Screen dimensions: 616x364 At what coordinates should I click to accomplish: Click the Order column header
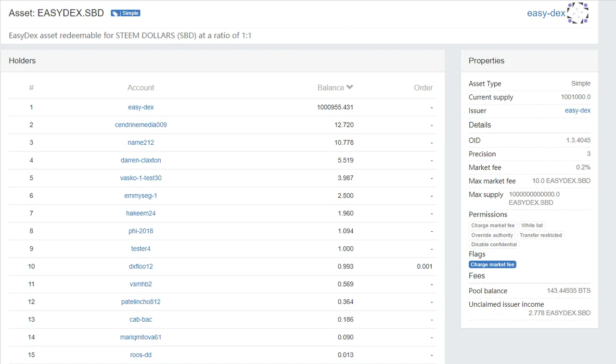[x=423, y=88]
